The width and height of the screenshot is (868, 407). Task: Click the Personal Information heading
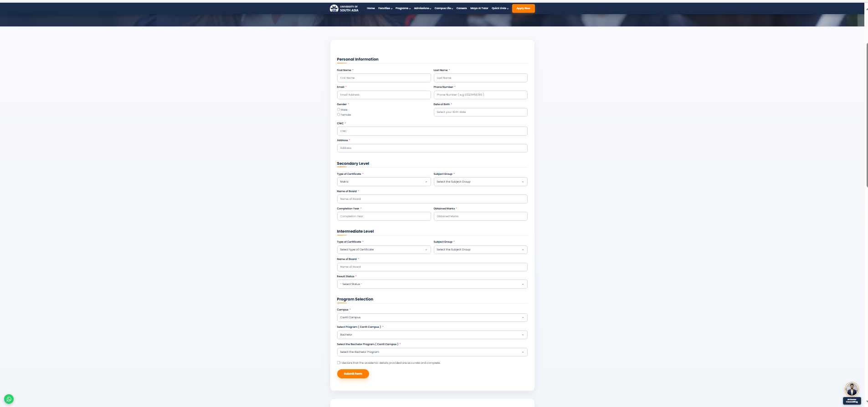tap(358, 59)
